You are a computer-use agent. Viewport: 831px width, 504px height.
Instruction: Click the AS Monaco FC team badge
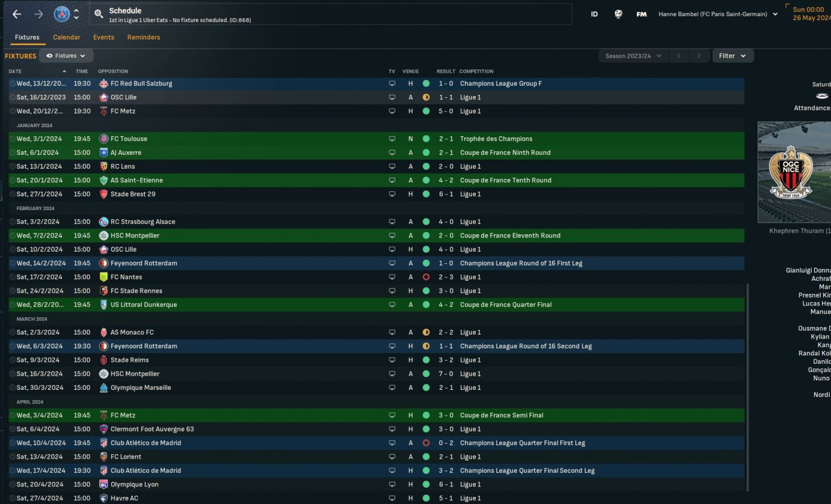click(104, 332)
